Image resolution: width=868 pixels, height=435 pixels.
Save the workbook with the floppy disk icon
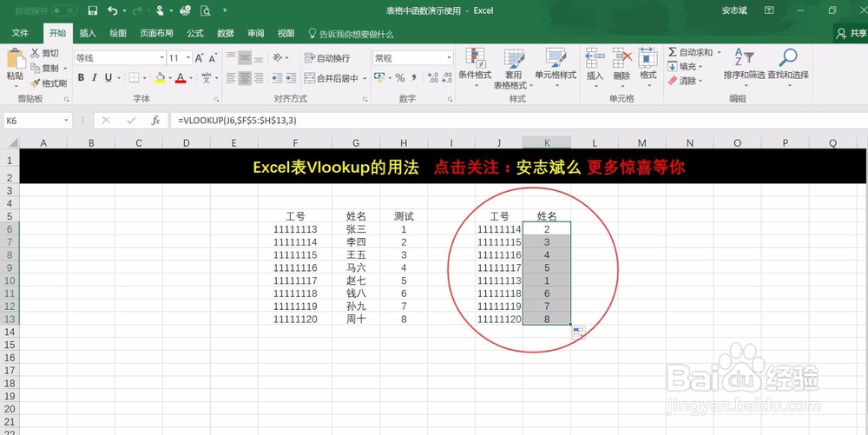coord(93,10)
